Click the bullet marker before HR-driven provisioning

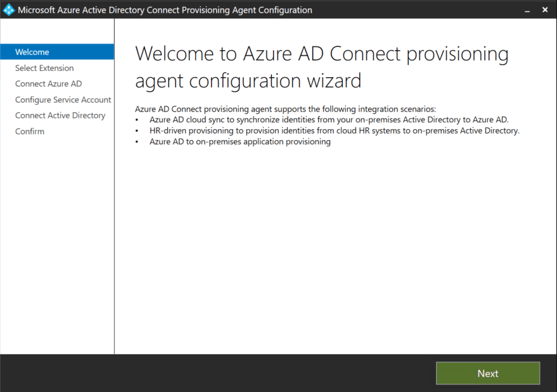(x=137, y=131)
